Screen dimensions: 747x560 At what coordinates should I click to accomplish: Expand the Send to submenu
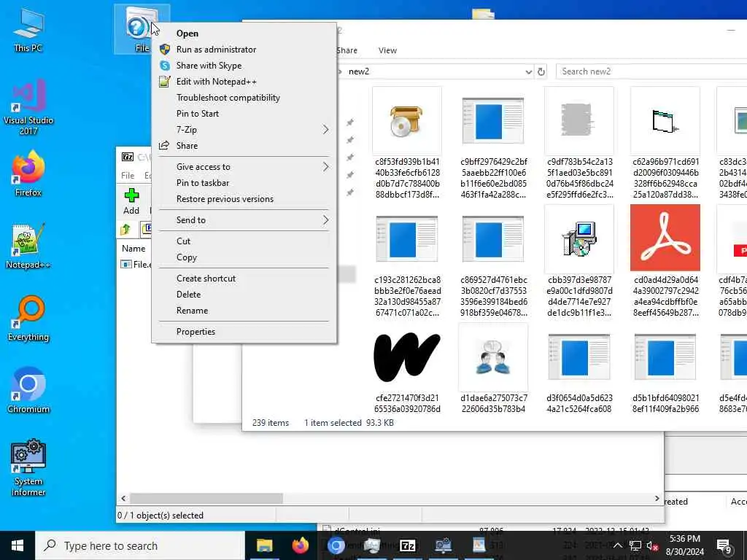244,220
